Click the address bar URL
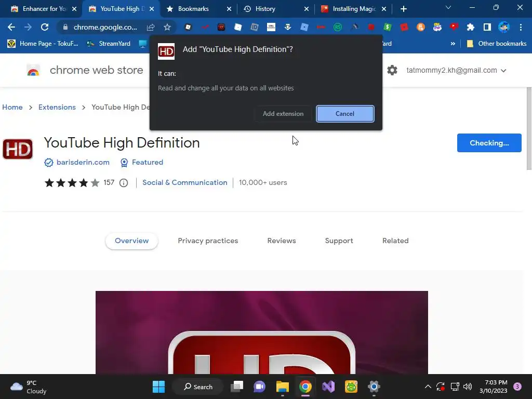This screenshot has width=532, height=399. click(x=105, y=27)
